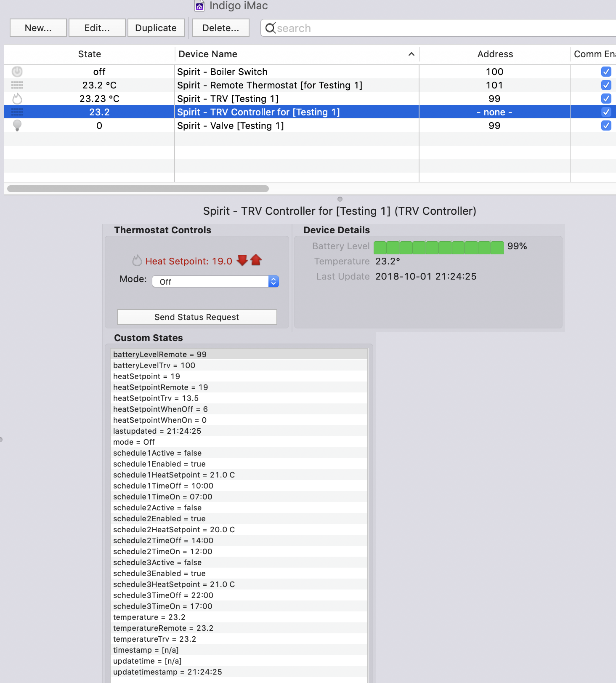Select schedule2HeatSetpoint = 20.0 C row
This screenshot has width=616, height=683.
click(239, 529)
